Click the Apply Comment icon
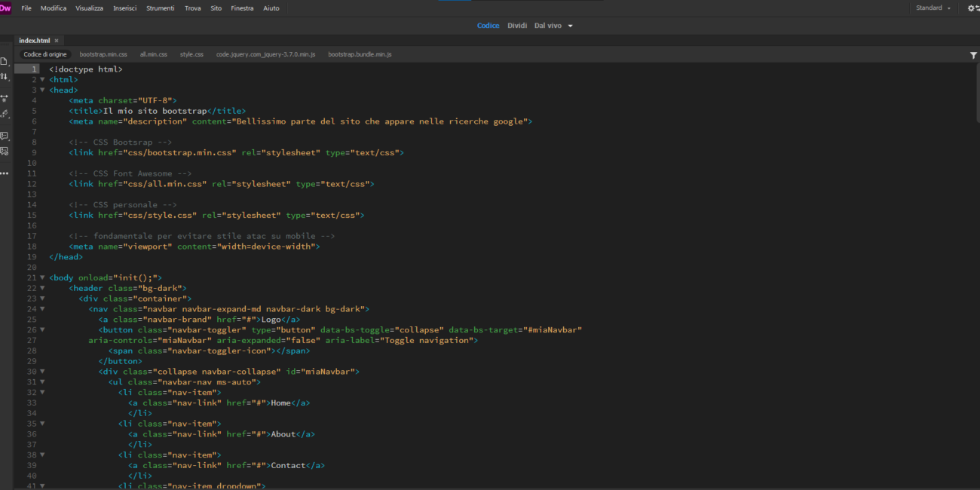980x490 pixels. click(5, 136)
